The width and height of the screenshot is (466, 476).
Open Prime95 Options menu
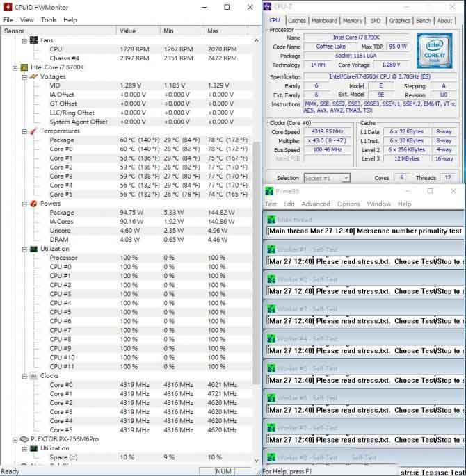348,204
